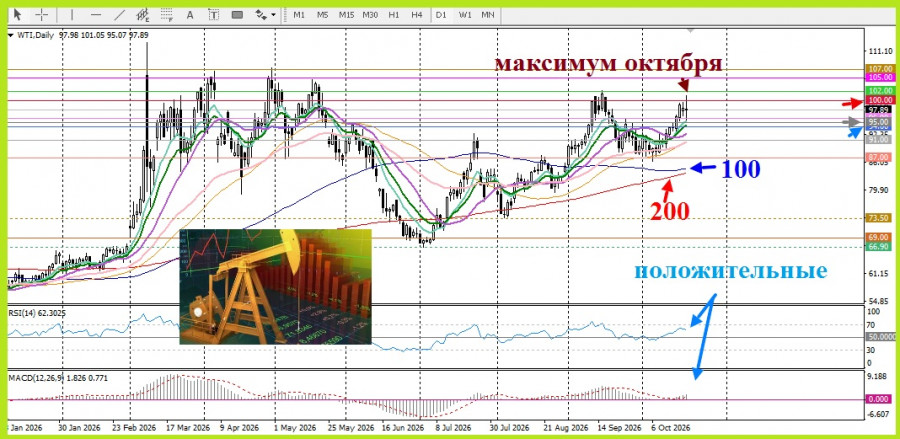Image resolution: width=900 pixels, height=439 pixels.
Task: Select the rectangle shape tool
Action: click(237, 15)
